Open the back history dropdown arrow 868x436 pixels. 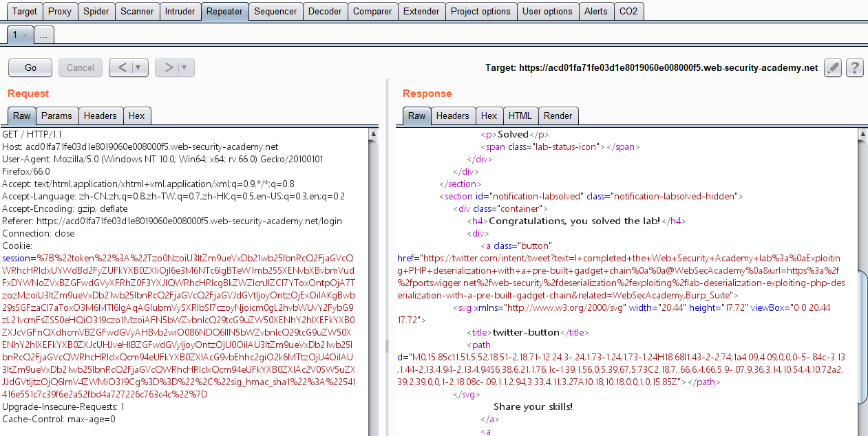(x=139, y=67)
